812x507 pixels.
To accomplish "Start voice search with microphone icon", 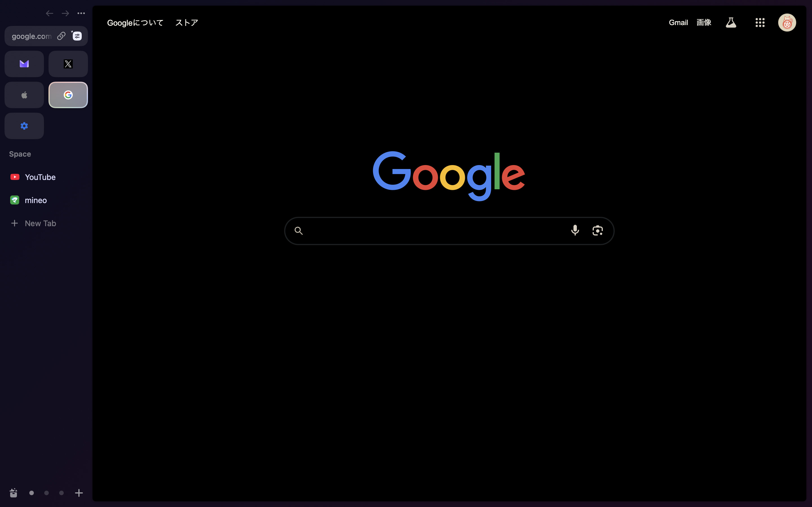I will tap(575, 230).
